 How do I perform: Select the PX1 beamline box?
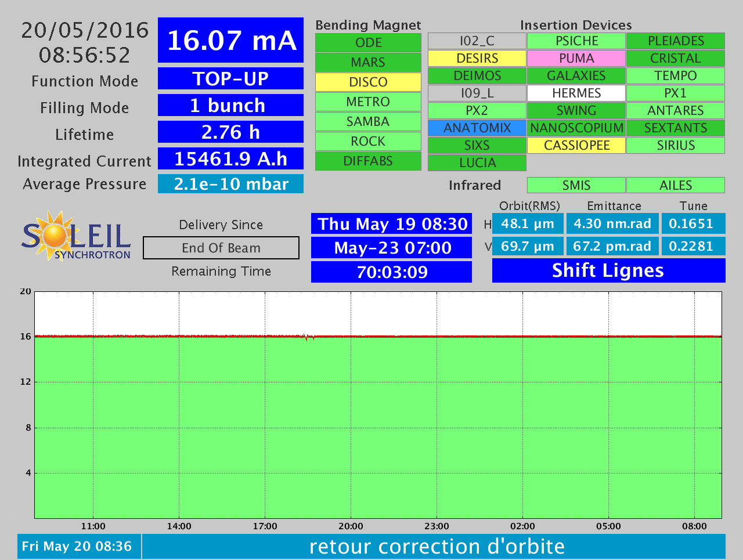(676, 93)
